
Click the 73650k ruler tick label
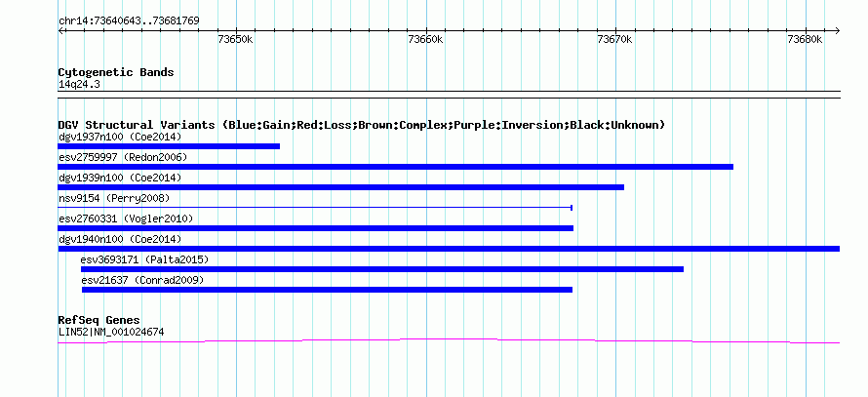coord(236,39)
